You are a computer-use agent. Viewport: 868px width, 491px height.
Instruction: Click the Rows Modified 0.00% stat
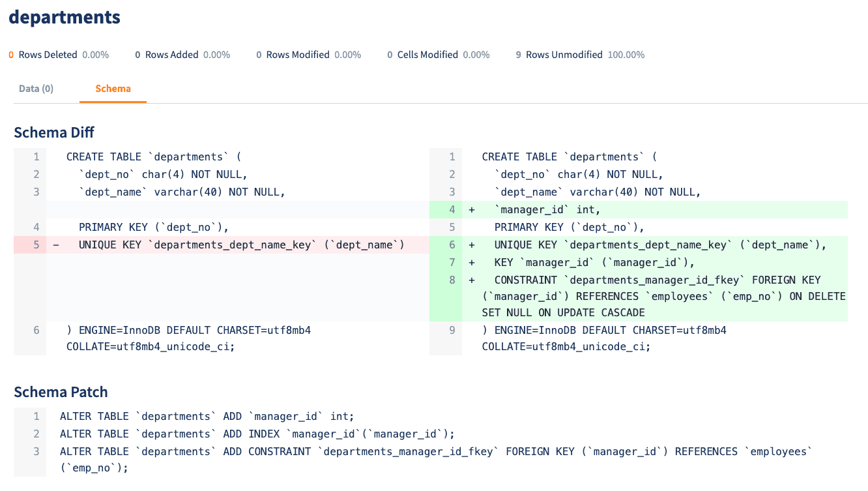click(308, 55)
